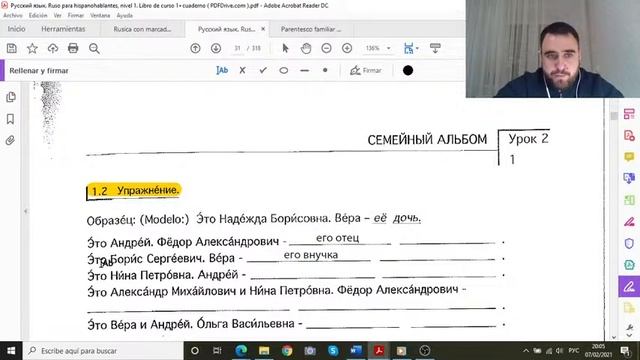Image resolution: width=640 pixels, height=360 pixels.
Task: Open File Explorer from the taskbar
Action: pyautogui.click(x=264, y=351)
